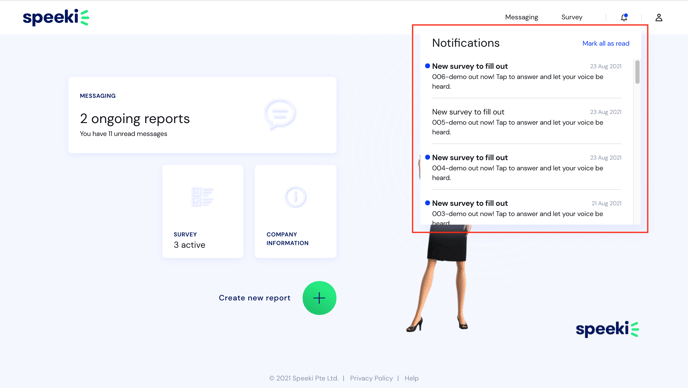Click the company information 'i' icon
The image size is (688, 388).
(x=296, y=197)
